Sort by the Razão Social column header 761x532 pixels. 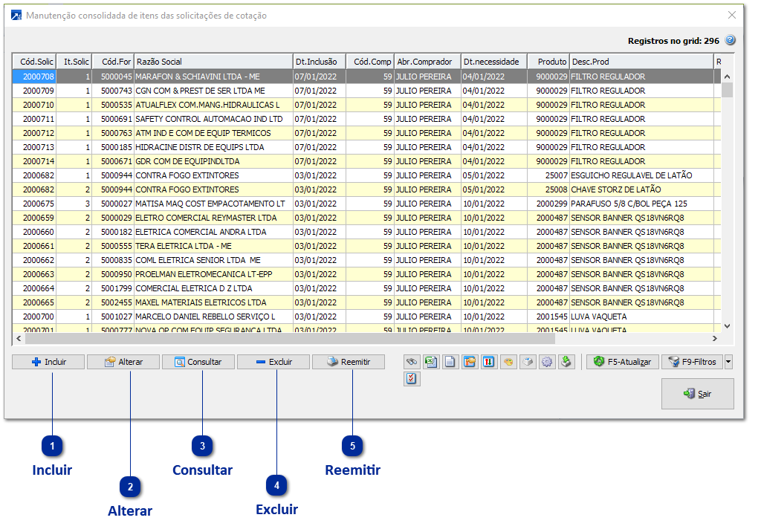[x=213, y=62]
